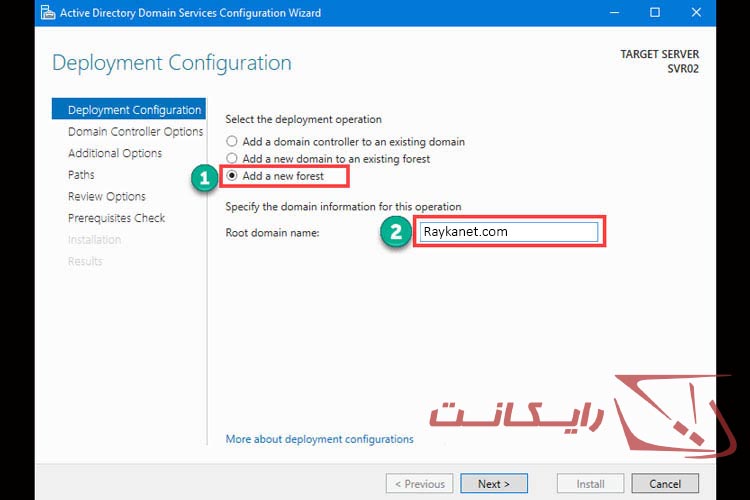Select the 'Add a new forest' option
This screenshot has width=750, height=500.
click(x=233, y=176)
